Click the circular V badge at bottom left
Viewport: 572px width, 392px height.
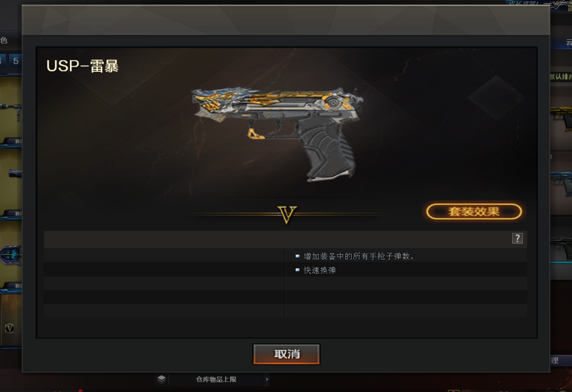(10, 328)
